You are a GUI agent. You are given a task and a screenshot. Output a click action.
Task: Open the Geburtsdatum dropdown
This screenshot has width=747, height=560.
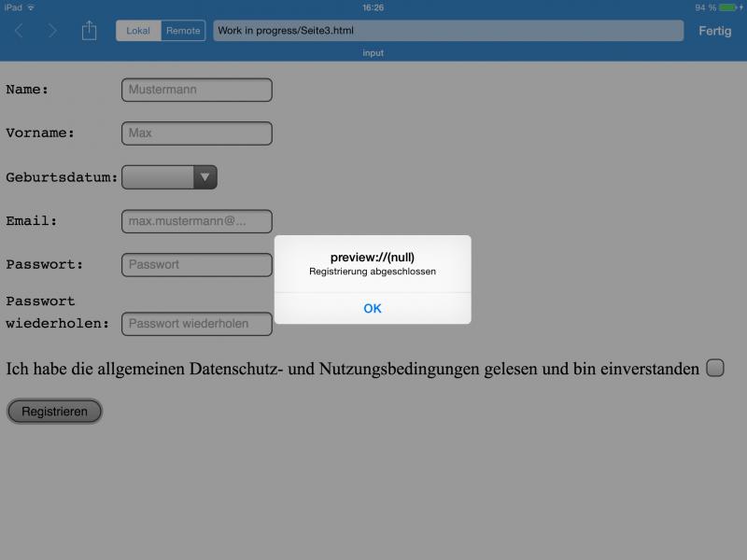(x=159, y=177)
